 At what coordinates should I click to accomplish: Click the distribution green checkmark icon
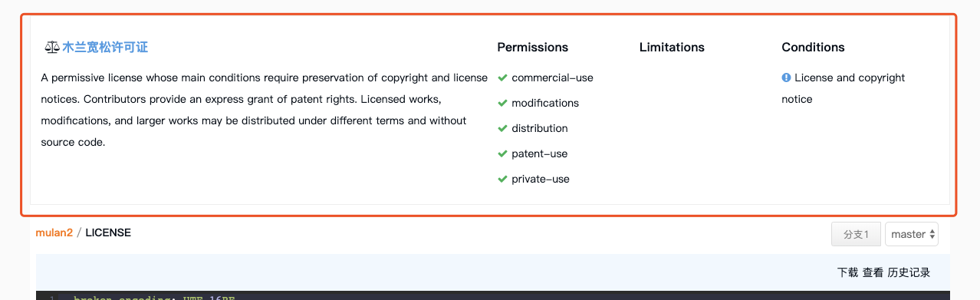(502, 128)
